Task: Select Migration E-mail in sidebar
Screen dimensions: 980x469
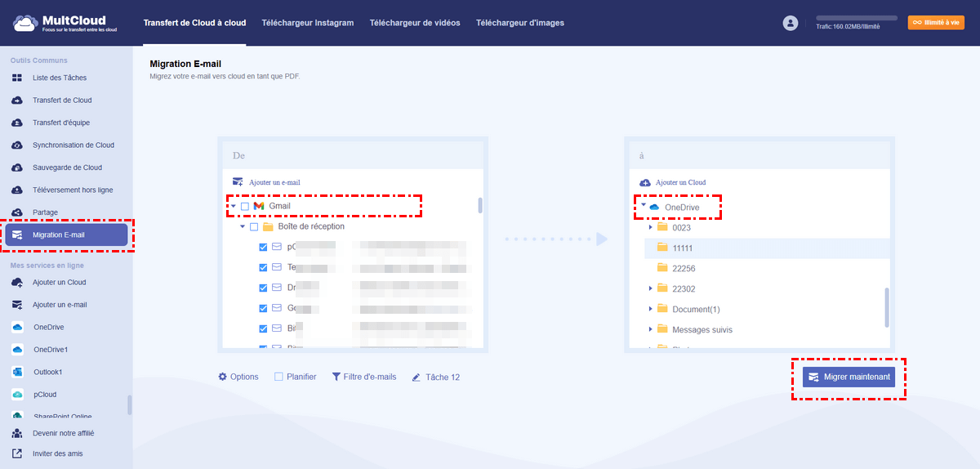Action: (67, 235)
